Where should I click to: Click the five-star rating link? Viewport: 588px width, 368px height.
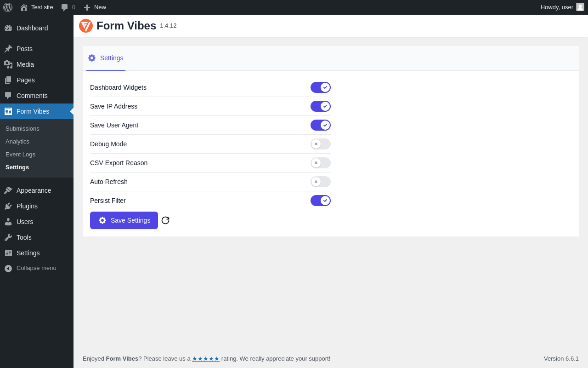click(206, 359)
